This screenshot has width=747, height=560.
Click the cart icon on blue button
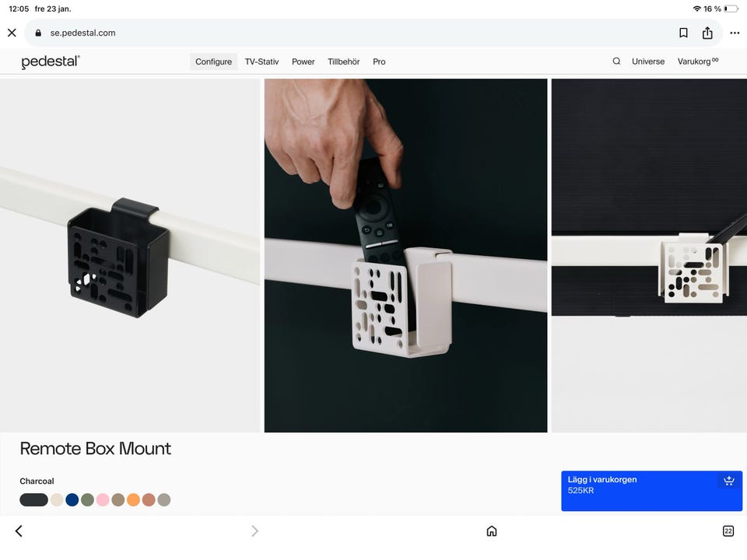coord(729,481)
